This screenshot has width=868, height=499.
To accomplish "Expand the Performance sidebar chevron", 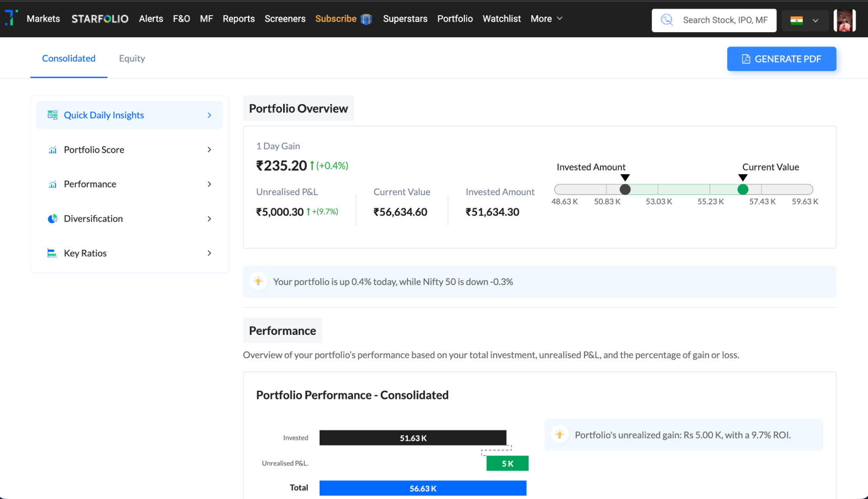I will (x=209, y=184).
